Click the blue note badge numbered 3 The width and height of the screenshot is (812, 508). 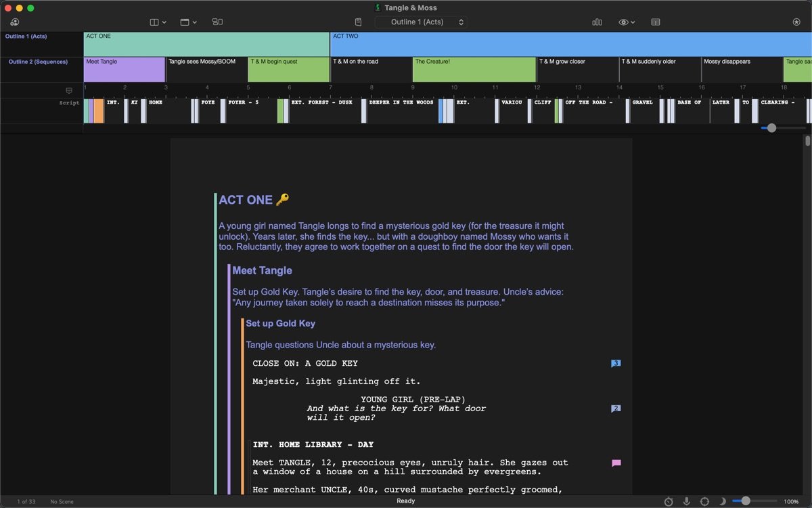[x=616, y=364]
